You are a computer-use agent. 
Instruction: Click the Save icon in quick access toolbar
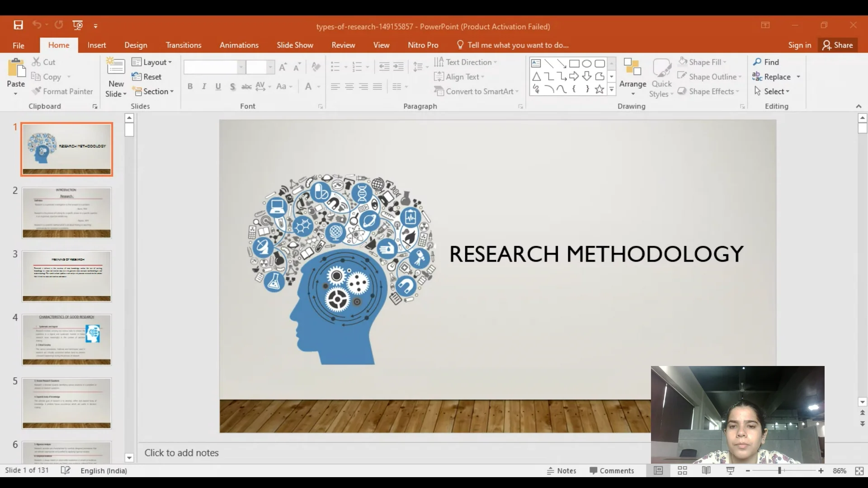(18, 25)
